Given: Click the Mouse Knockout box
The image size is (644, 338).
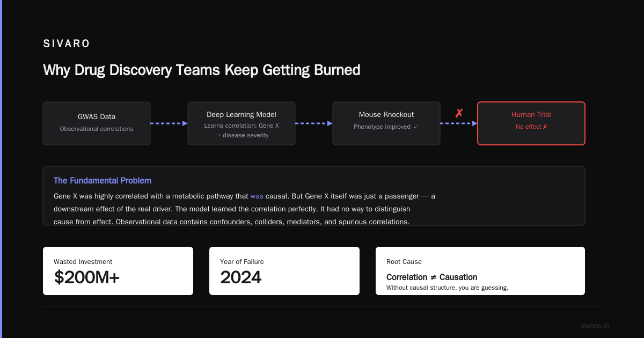Looking at the screenshot, I should coord(386,123).
